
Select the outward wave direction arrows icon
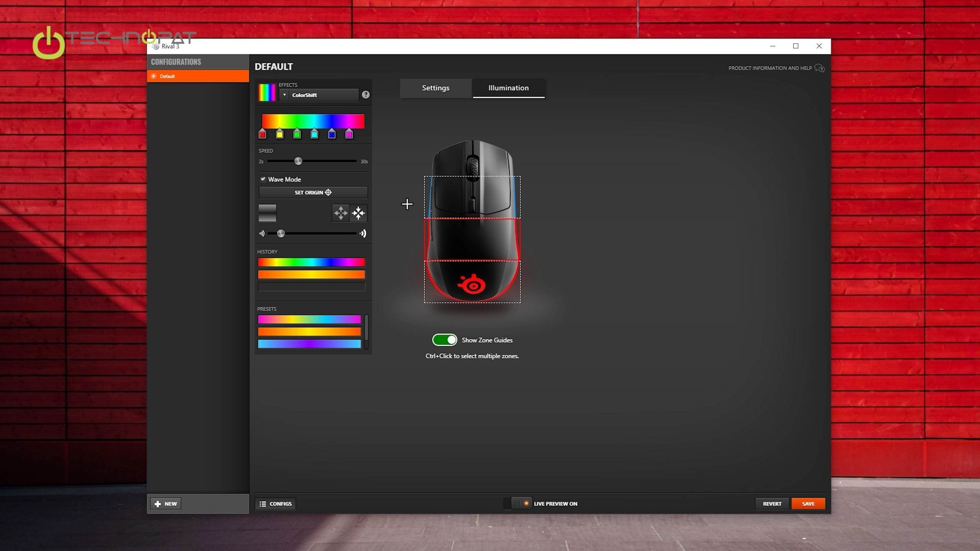340,213
